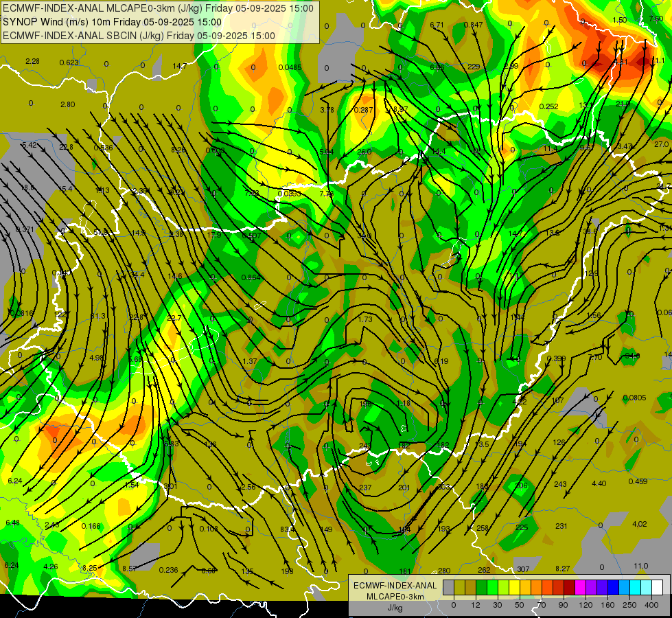Click the legend scale value 400
The width and height of the screenshot is (672, 618).
point(651,605)
